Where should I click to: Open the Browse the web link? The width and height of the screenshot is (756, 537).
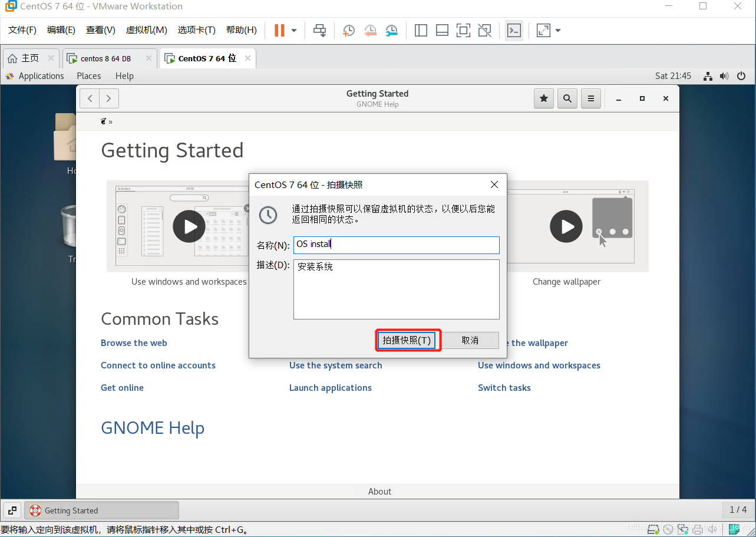134,343
